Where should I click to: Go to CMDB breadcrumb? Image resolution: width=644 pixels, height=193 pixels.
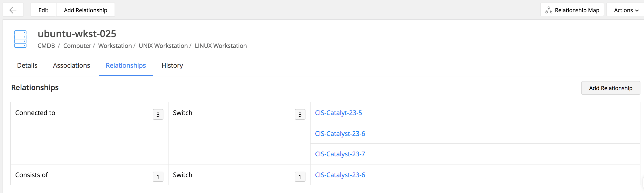46,46
